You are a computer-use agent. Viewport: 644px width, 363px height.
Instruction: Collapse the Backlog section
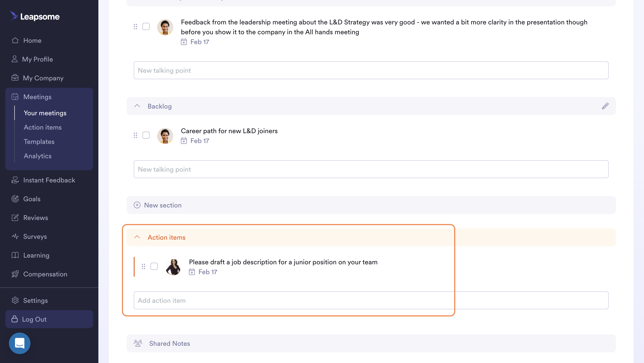coord(137,106)
